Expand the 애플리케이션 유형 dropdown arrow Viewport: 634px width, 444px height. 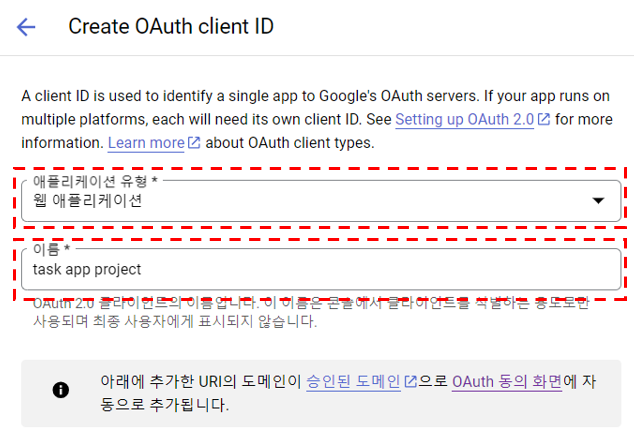[x=598, y=201]
